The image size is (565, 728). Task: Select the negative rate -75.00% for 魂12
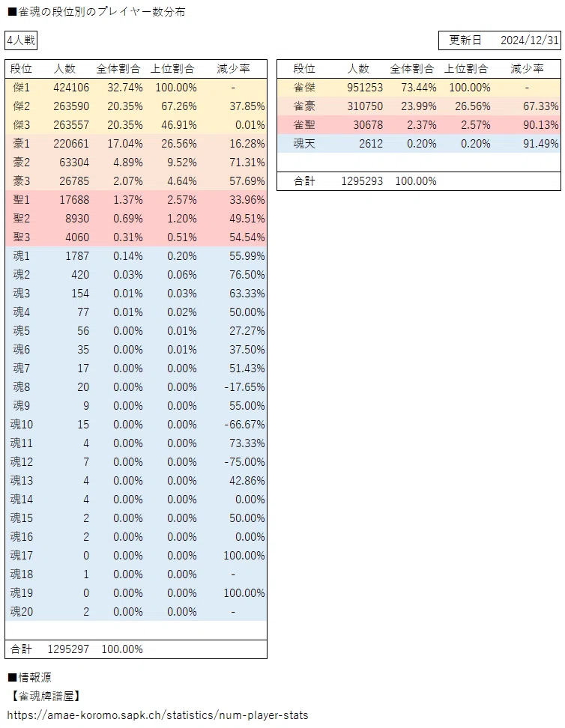pyautogui.click(x=244, y=462)
